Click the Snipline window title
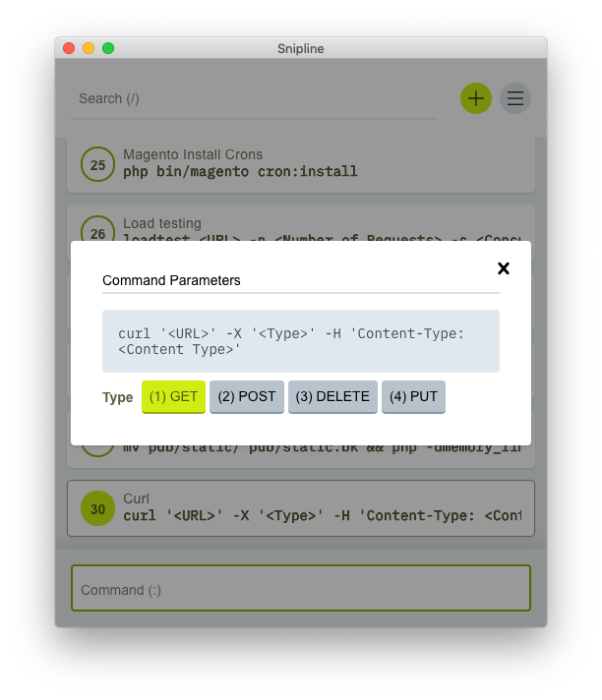Image resolution: width=602 pixels, height=700 pixels. coord(301,48)
